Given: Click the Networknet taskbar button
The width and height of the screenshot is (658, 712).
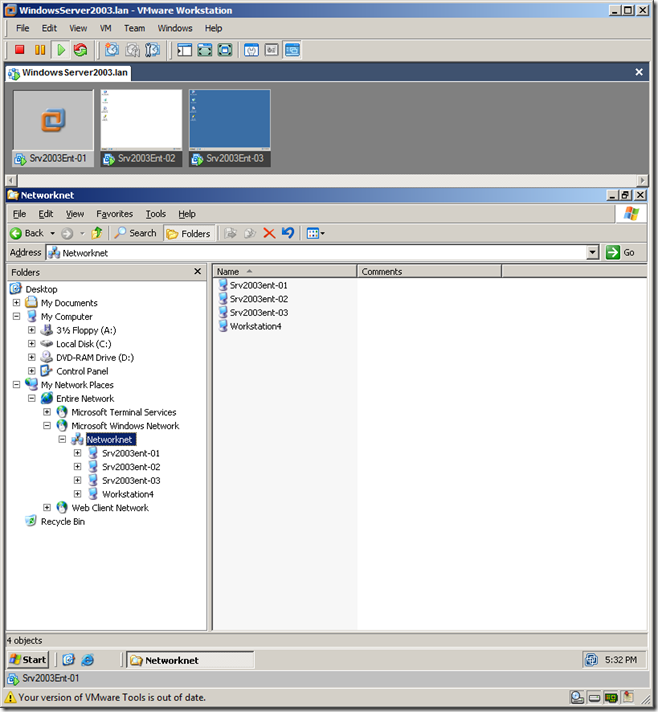Looking at the screenshot, I should click(190, 660).
